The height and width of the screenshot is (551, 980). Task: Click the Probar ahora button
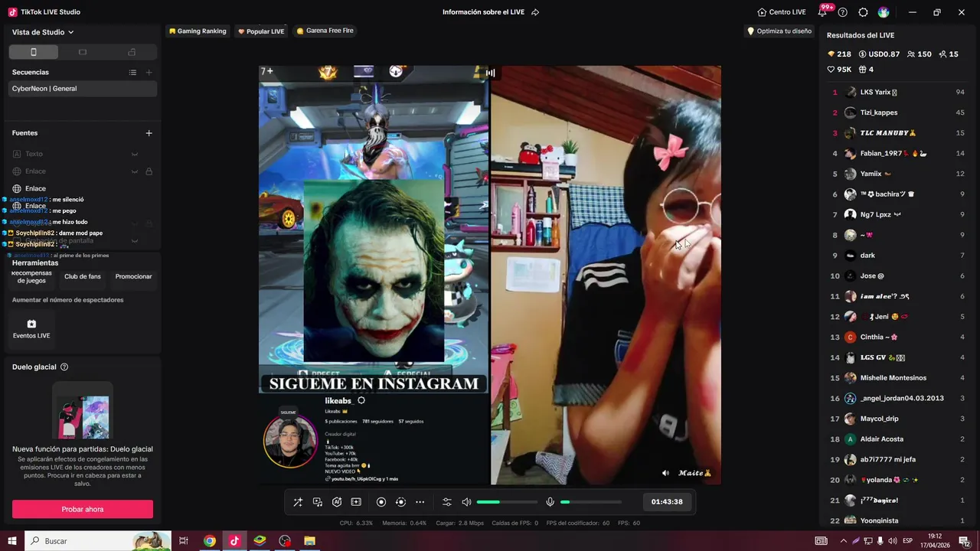[x=83, y=509]
